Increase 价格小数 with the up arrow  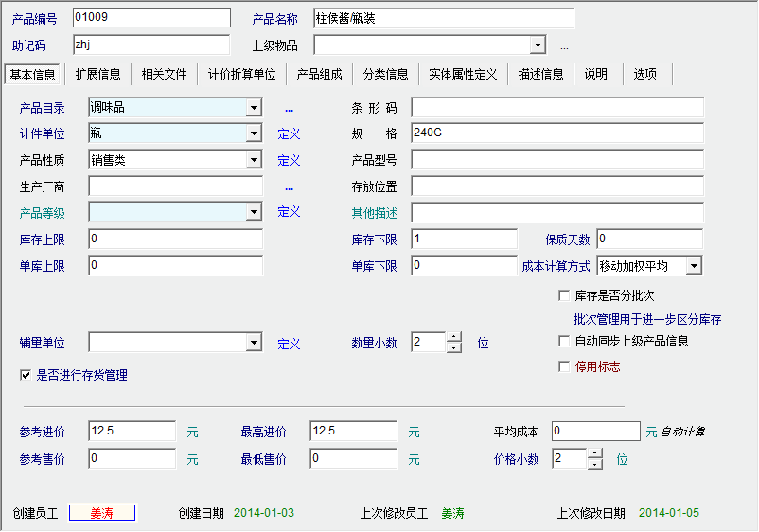click(x=594, y=453)
